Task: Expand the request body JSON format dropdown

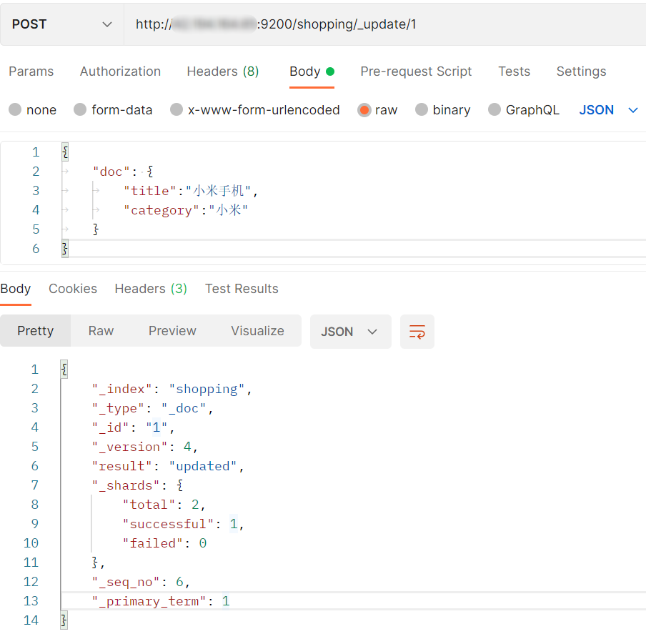Action: pos(608,110)
